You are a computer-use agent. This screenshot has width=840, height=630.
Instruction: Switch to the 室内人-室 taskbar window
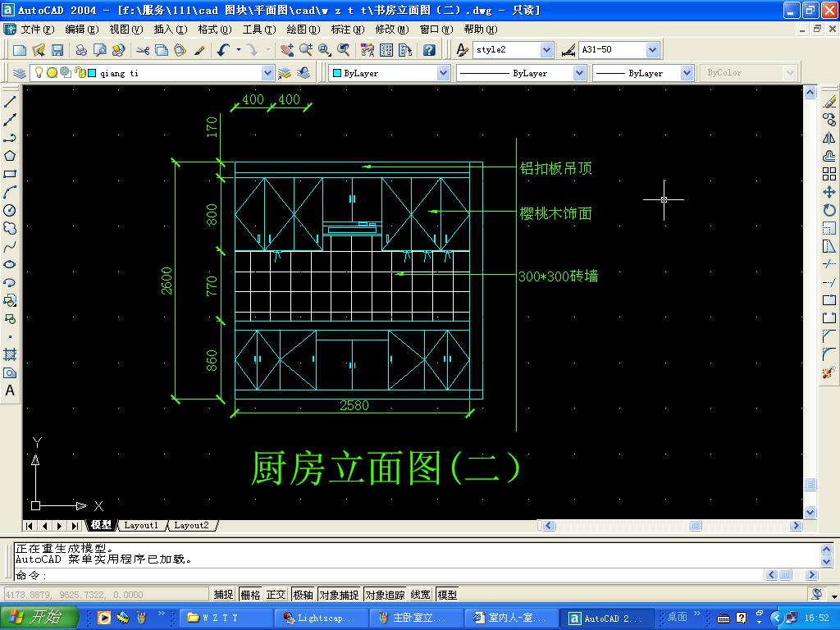pyautogui.click(x=510, y=619)
